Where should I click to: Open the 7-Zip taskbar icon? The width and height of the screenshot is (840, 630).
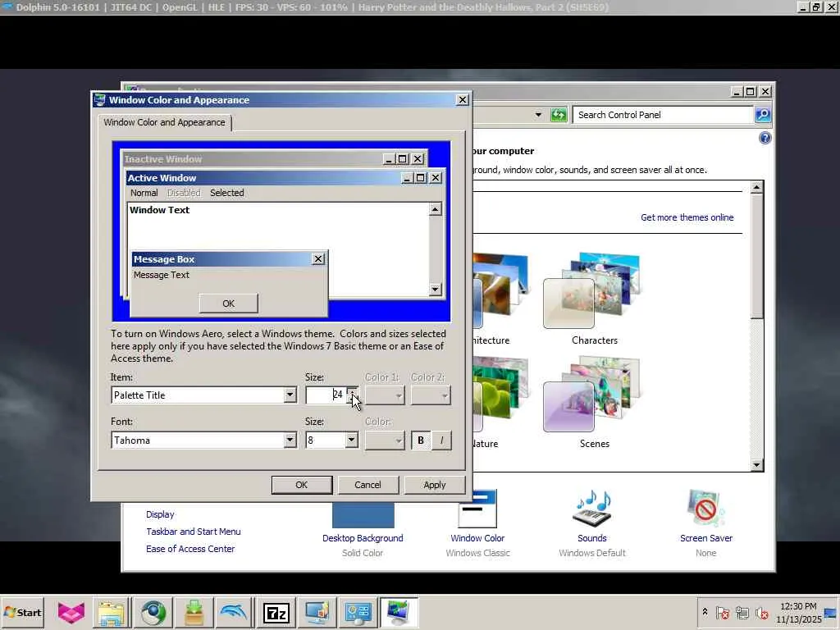(276, 612)
